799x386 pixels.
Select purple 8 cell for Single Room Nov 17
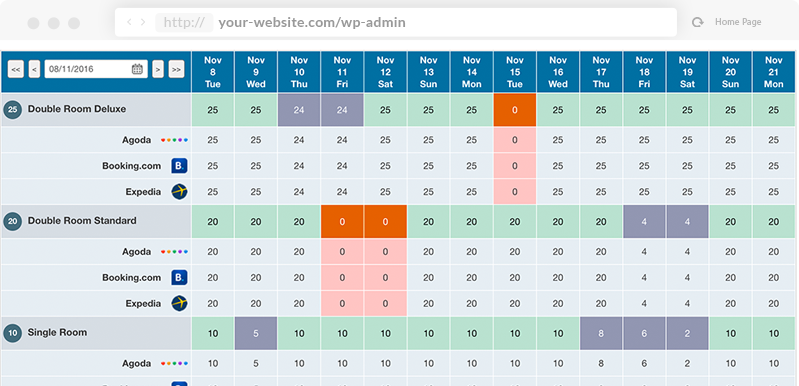coord(601,334)
